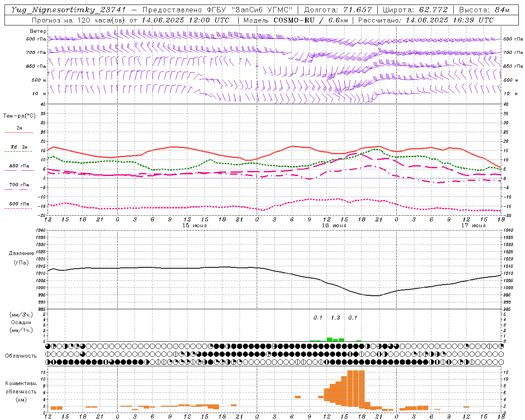Select the provider text ФГБУ "ЗапСиб УГМС"

[x=251, y=10]
